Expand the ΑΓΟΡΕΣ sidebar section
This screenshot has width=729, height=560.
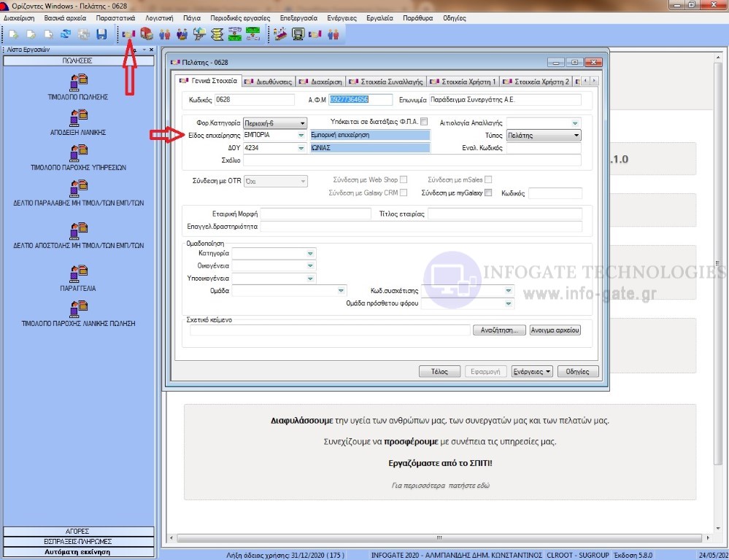pyautogui.click(x=78, y=531)
